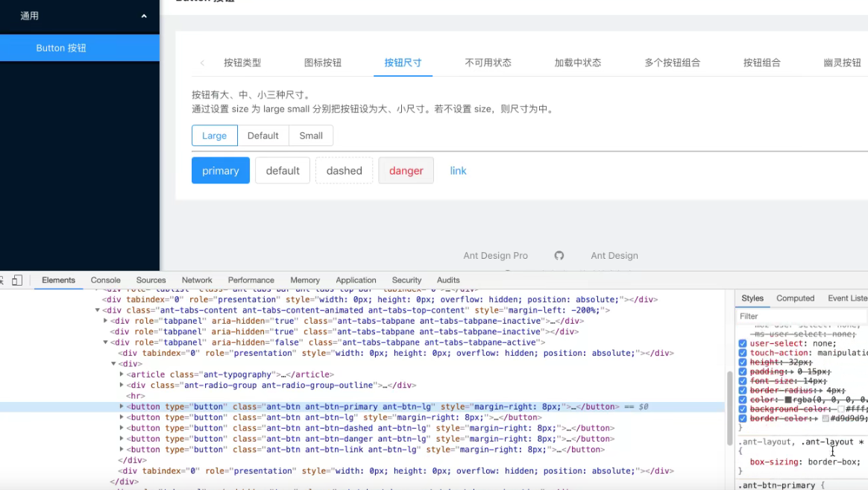Viewport: 868px width, 490px height.
Task: Open the border-color #d9d9d9 swatch picker
Action: click(825, 418)
